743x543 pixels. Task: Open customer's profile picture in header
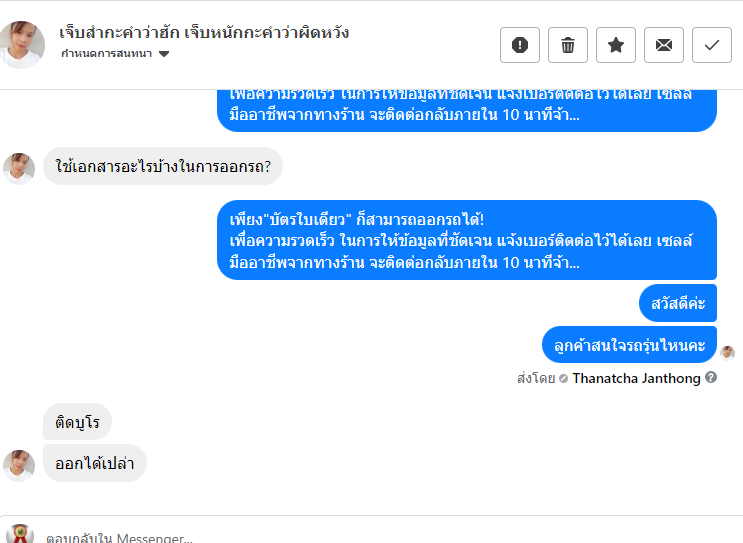coord(21,45)
